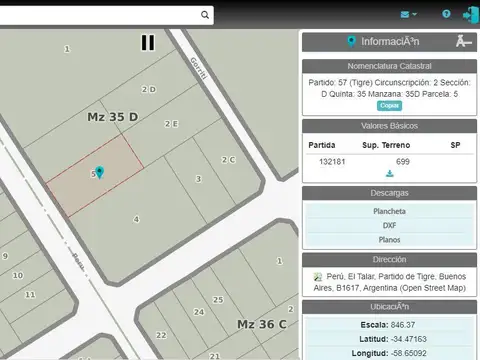Select parcel 2 C on the map
This screenshot has width=480, height=360.
coord(229,160)
